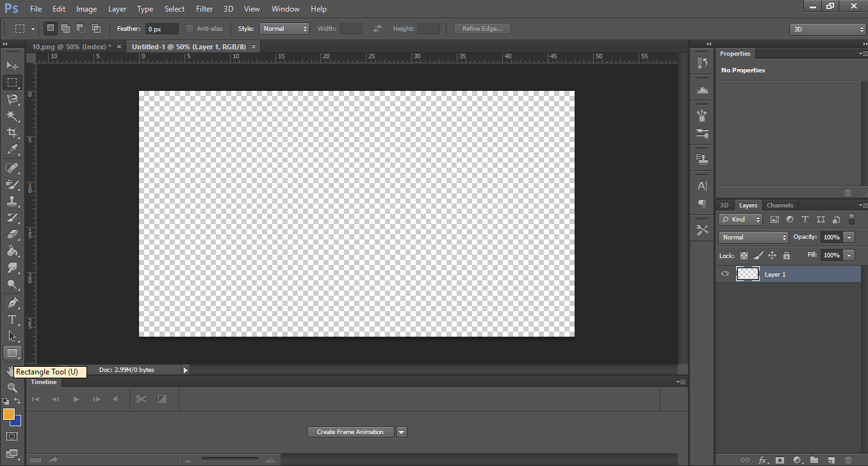This screenshot has height=466, width=868.
Task: Open the collapsed Clone Source panel
Action: pyautogui.click(x=702, y=158)
